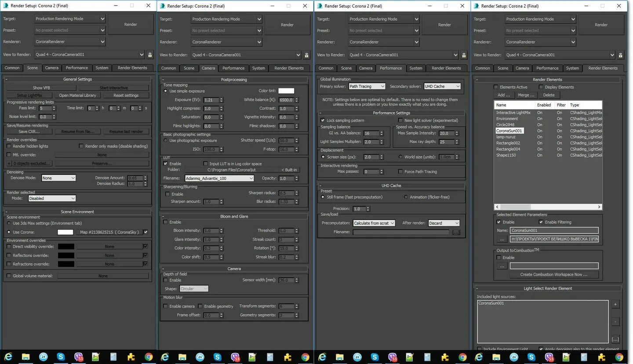Viewport: 633px width, 364px height.
Task: Click Setup LightMix
Action: tap(29, 95)
